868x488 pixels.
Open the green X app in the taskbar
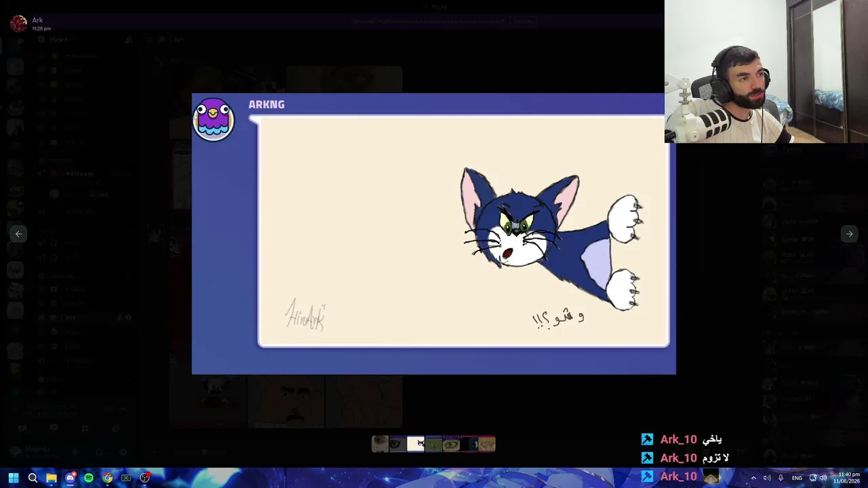click(126, 478)
